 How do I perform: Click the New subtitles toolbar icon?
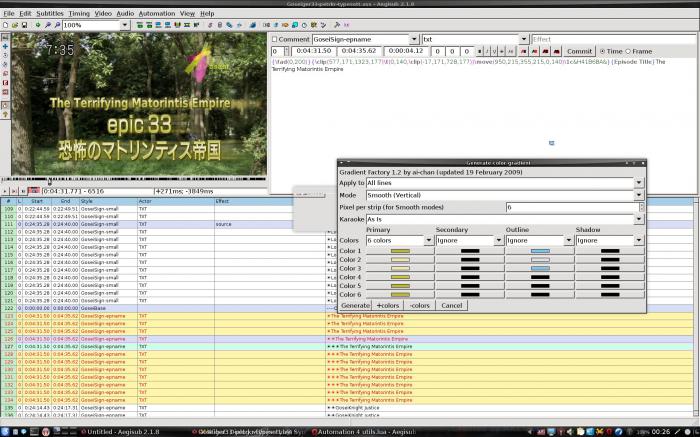[5, 25]
